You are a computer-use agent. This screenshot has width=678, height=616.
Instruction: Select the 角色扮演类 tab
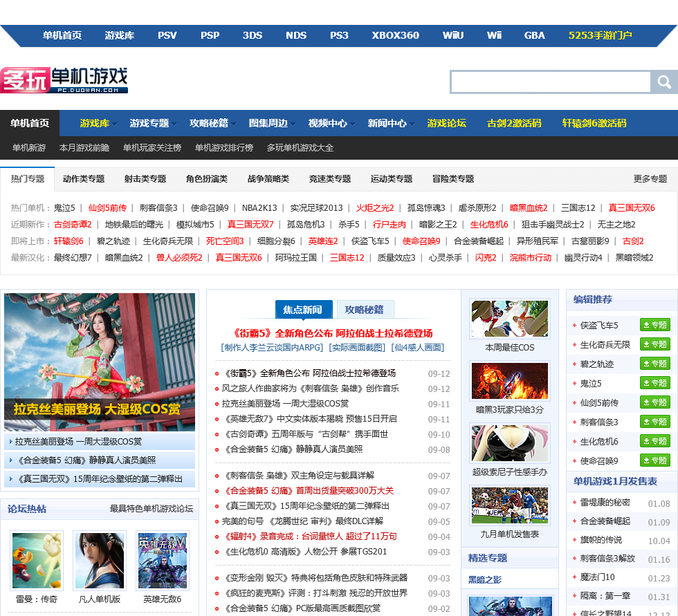click(207, 179)
